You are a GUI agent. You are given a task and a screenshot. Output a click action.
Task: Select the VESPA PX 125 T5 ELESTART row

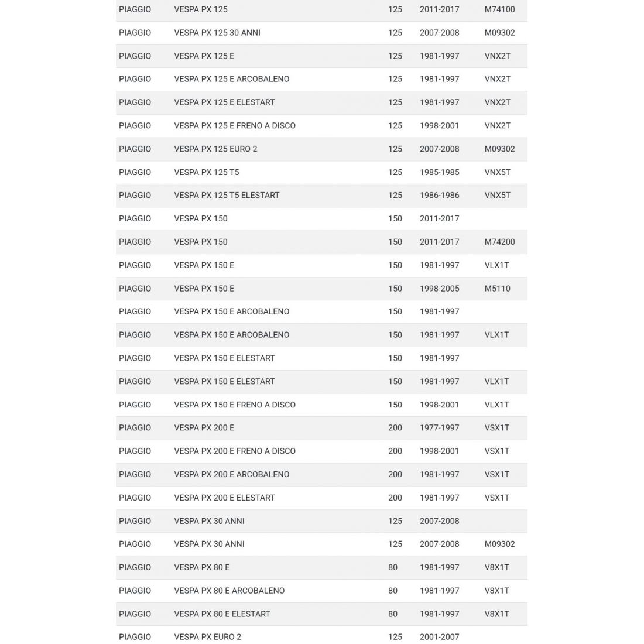tap(227, 195)
